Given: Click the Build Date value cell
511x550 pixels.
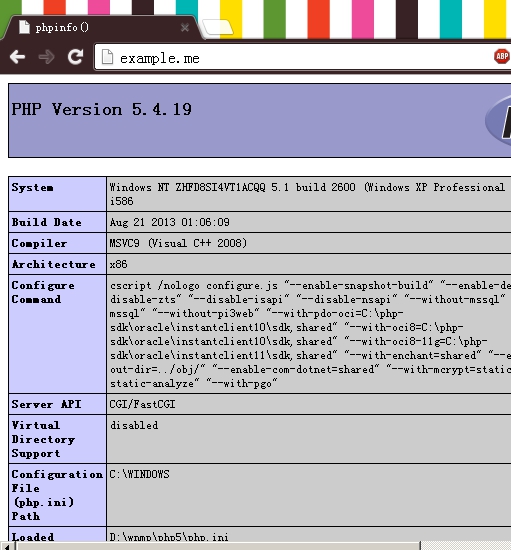Looking at the screenshot, I should (309, 222).
